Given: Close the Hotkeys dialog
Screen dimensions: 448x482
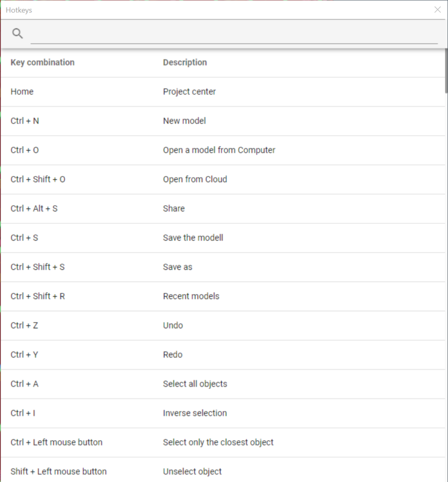Looking at the screenshot, I should pyautogui.click(x=438, y=10).
